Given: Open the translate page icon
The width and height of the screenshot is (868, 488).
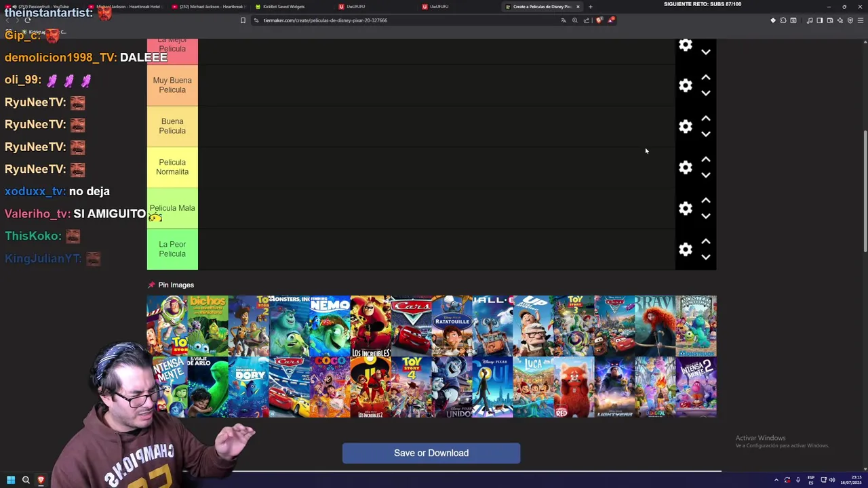Looking at the screenshot, I should [563, 20].
